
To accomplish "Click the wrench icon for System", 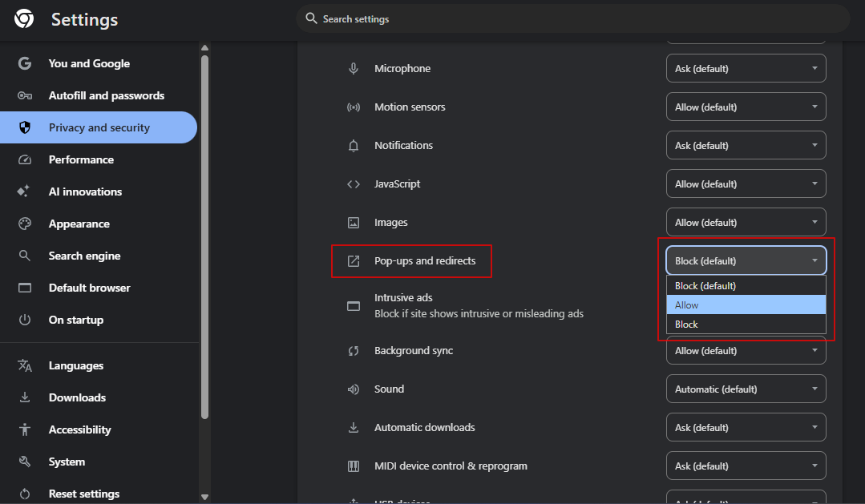I will point(24,461).
